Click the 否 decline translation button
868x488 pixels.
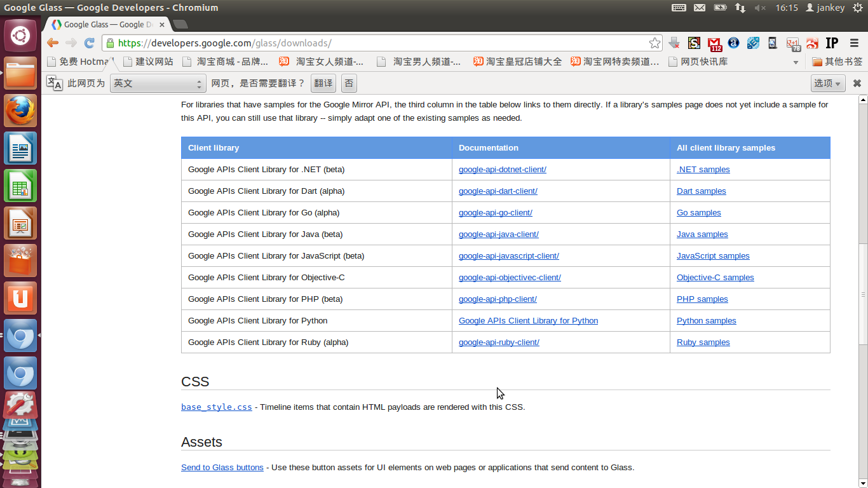point(349,83)
